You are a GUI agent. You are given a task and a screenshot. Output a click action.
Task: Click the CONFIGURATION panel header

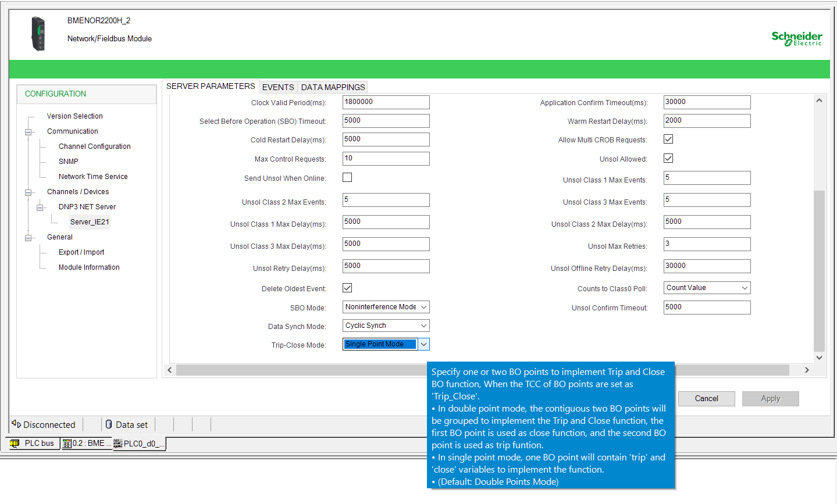point(87,94)
